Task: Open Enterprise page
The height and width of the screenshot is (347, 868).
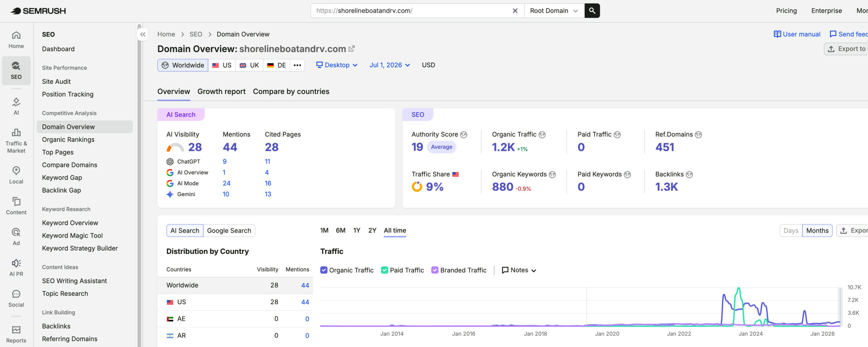Action: pyautogui.click(x=826, y=11)
